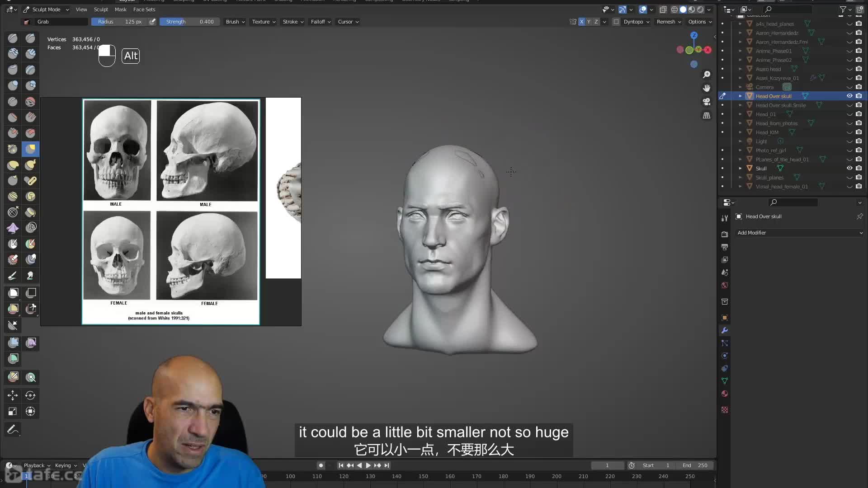This screenshot has height=488, width=868.
Task: Toggle Z axis symmetry
Action: coord(596,22)
